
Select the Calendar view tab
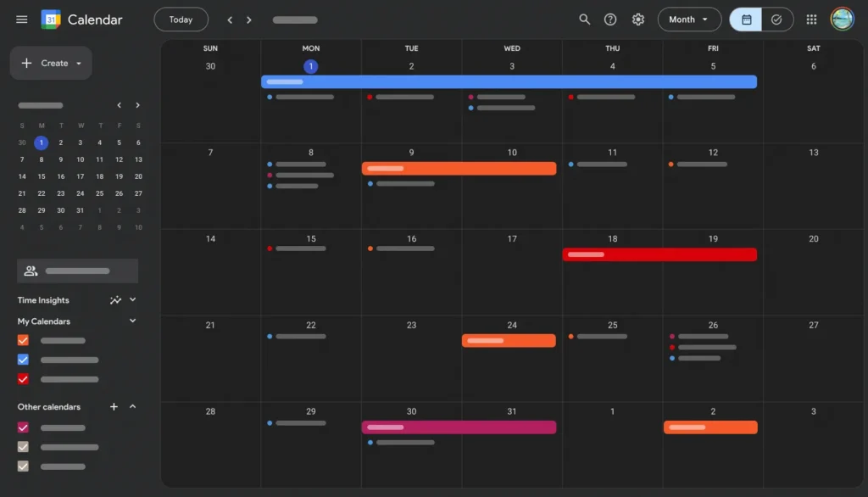[x=747, y=19]
